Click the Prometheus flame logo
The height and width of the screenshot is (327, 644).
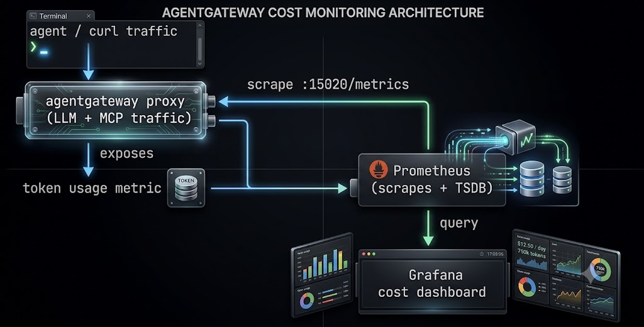(378, 170)
